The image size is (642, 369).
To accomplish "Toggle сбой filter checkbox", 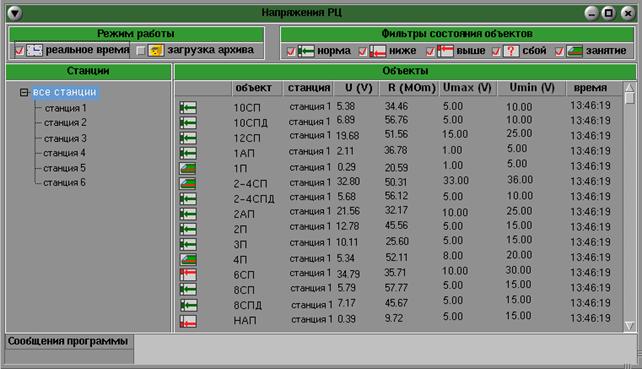I will pos(496,52).
